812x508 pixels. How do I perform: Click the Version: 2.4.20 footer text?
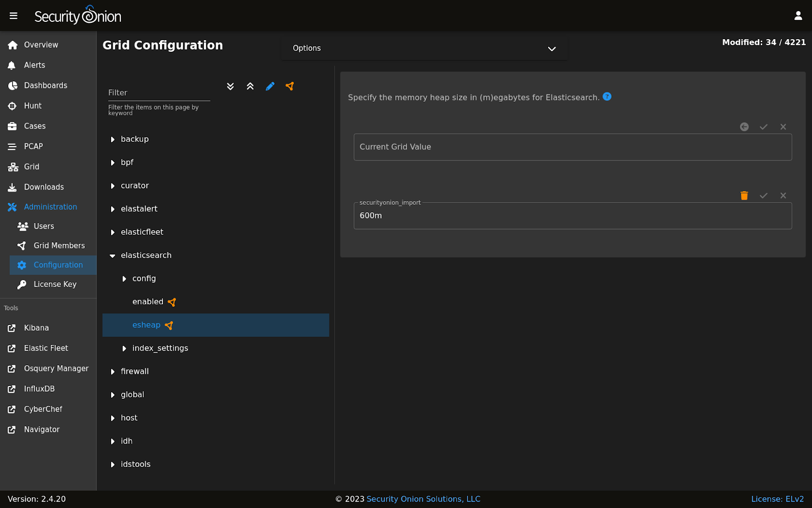(x=37, y=499)
